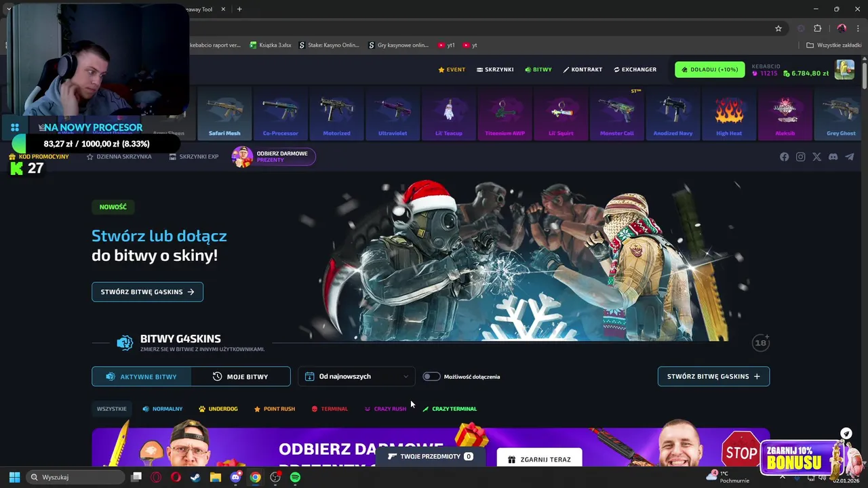Bookmark this page with the star icon
Screen dimensions: 868x488
(x=778, y=28)
